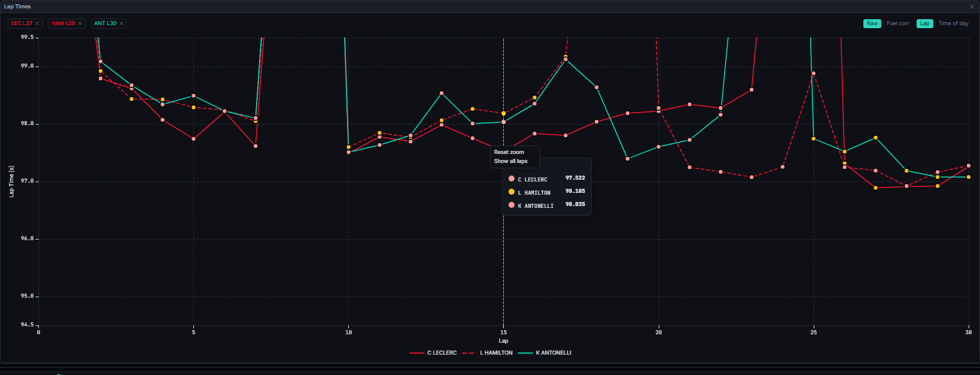Click the Lap x-axis title
This screenshot has width=980, height=375.
[504, 341]
